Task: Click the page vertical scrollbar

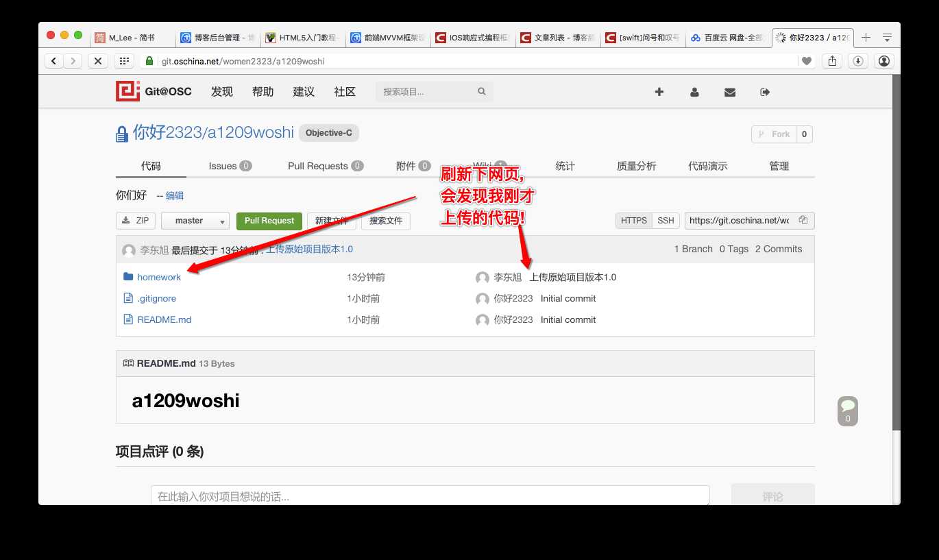Action: (896, 254)
